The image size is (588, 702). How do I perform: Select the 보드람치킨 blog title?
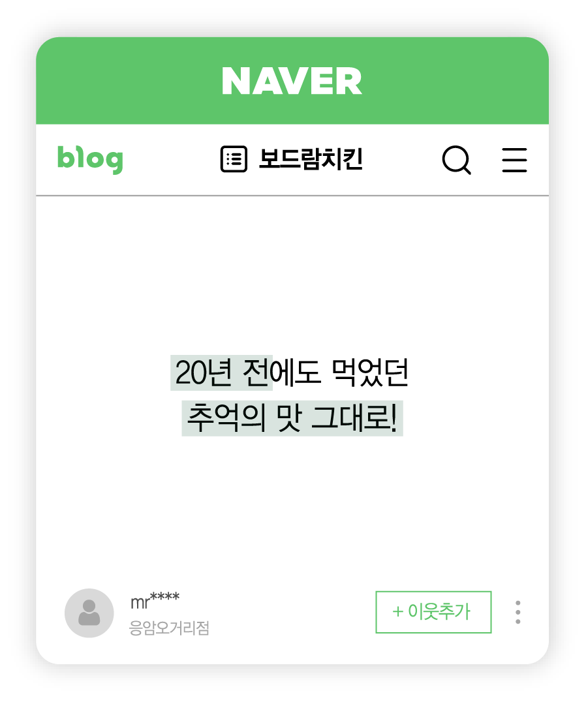(311, 159)
